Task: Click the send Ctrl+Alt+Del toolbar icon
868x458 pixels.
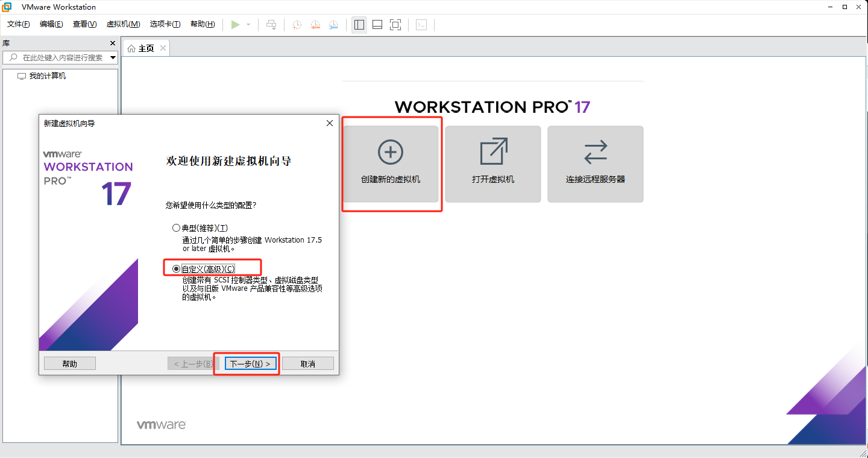Action: [271, 25]
